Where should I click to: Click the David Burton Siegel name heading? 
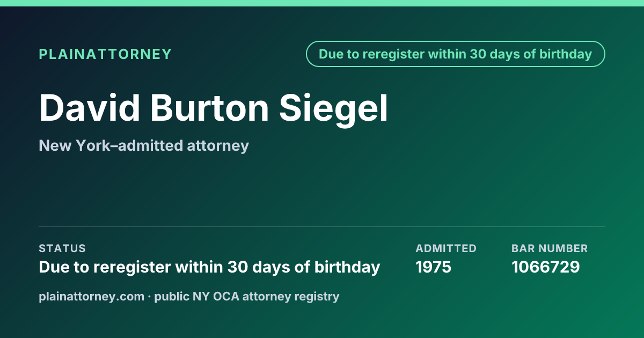tap(214, 108)
